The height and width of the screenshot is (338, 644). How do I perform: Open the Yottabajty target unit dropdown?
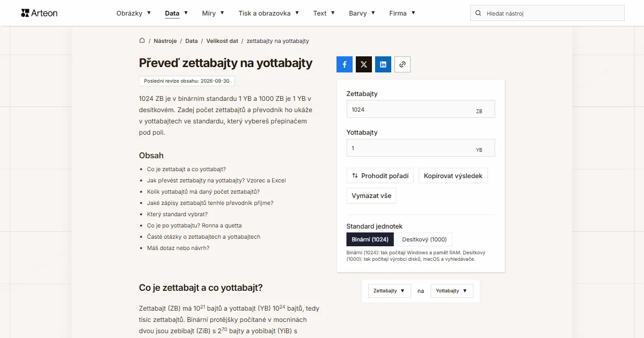click(452, 291)
